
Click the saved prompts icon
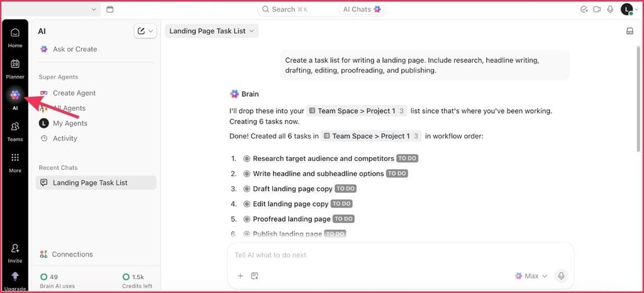[x=255, y=276]
